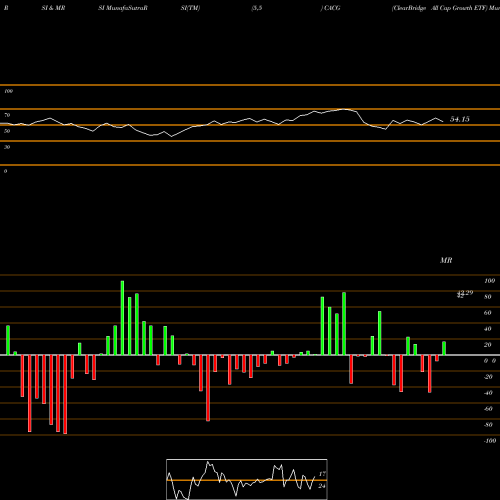Click the 60 label on MR axis
The height and width of the screenshot is (500, 500).
click(x=488, y=313)
